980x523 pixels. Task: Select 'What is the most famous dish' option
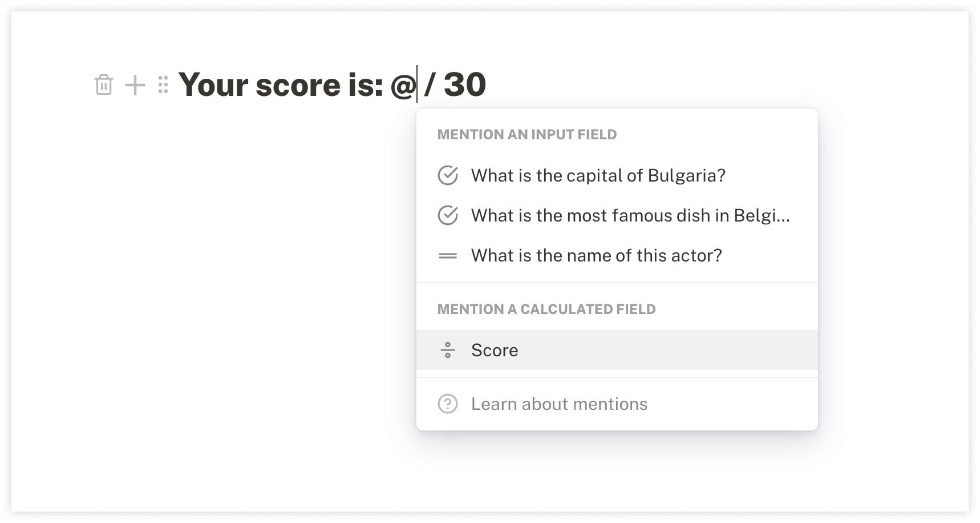(617, 215)
